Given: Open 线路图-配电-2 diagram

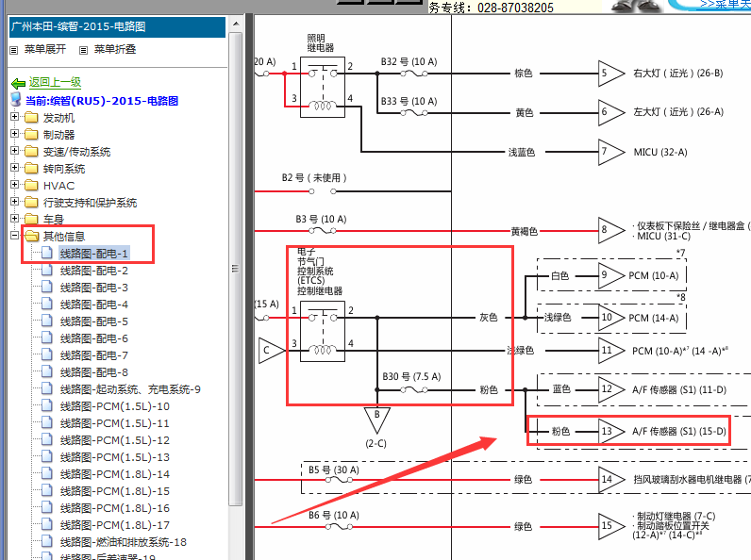Looking at the screenshot, I should 94,271.
